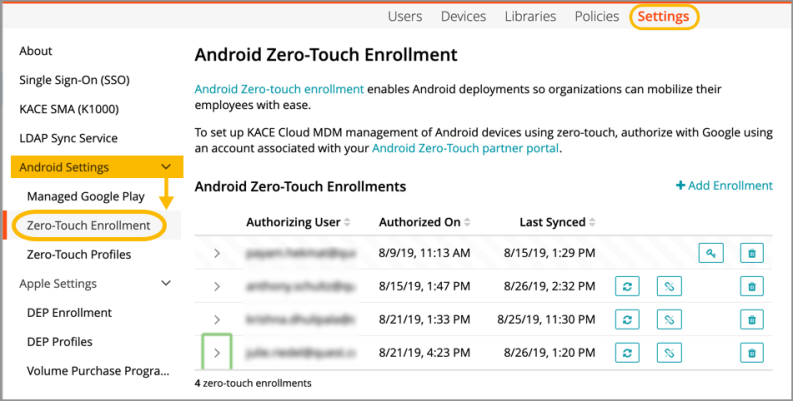793x401 pixels.
Task: Expand the row authorized 8/21/19, 4:23 PM
Action: (x=217, y=352)
